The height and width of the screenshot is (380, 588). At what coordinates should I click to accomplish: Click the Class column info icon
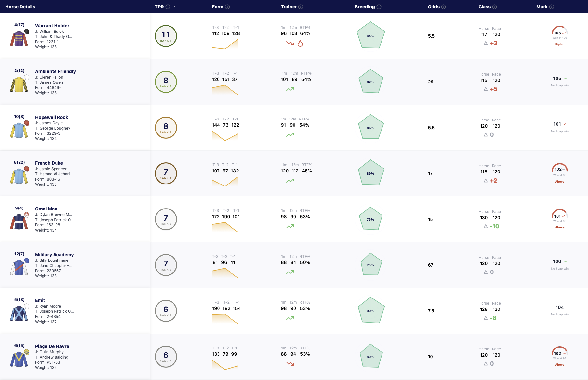[x=494, y=7]
